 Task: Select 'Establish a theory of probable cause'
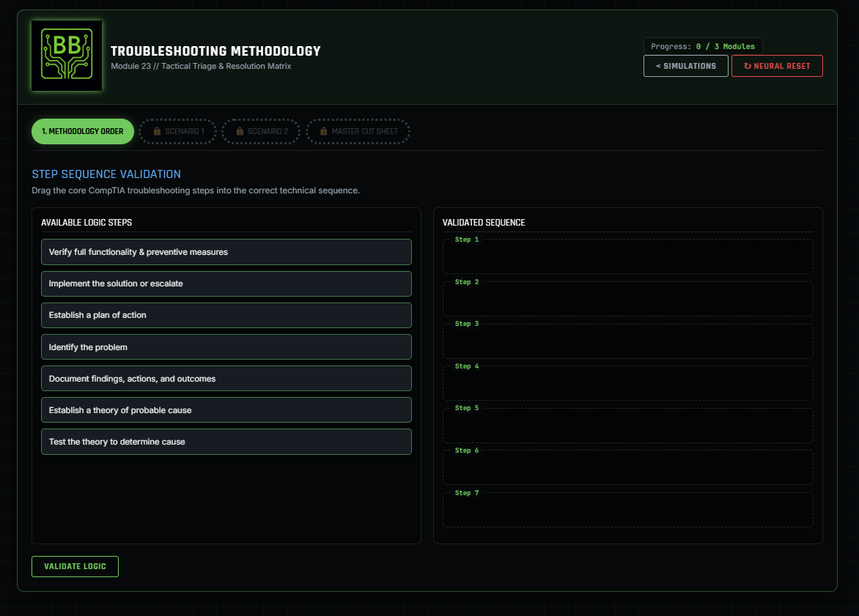click(x=226, y=410)
